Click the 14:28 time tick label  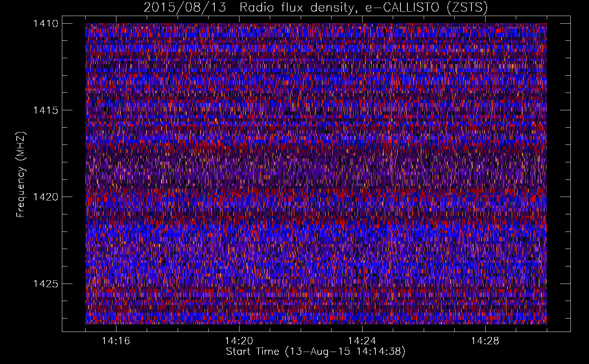(x=485, y=341)
